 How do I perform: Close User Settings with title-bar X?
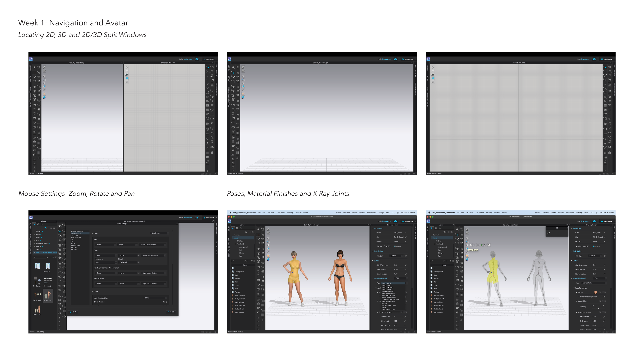pyautogui.click(x=177, y=224)
